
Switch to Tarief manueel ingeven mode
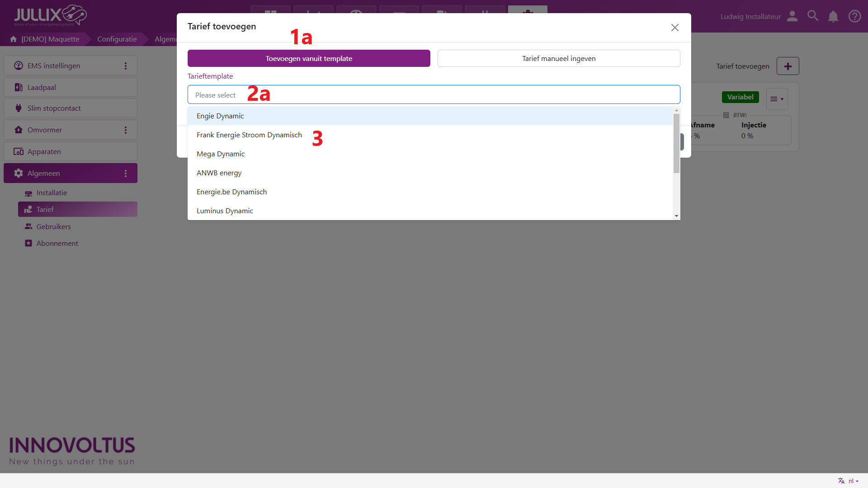[558, 59]
